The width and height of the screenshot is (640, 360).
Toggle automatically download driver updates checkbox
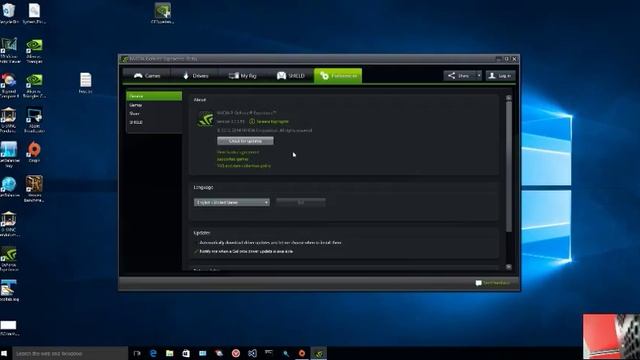pos(196,242)
